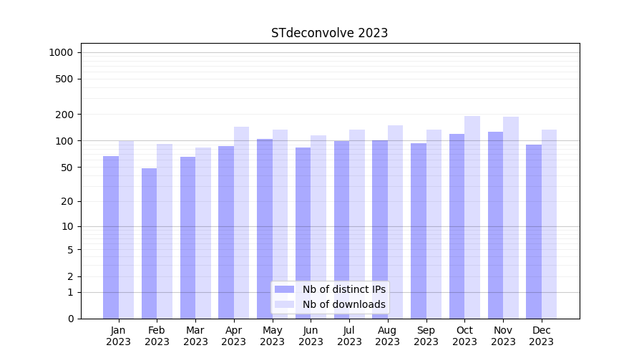Viewport: 644px width, 358px height.
Task: Click the Oct 2023 downloads bar
Action: pyautogui.click(x=472, y=215)
